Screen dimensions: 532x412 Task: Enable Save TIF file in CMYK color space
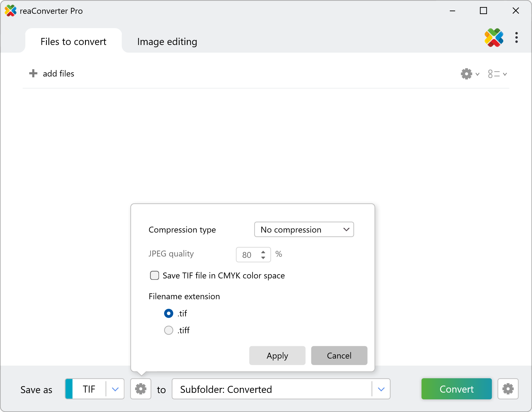pos(155,275)
